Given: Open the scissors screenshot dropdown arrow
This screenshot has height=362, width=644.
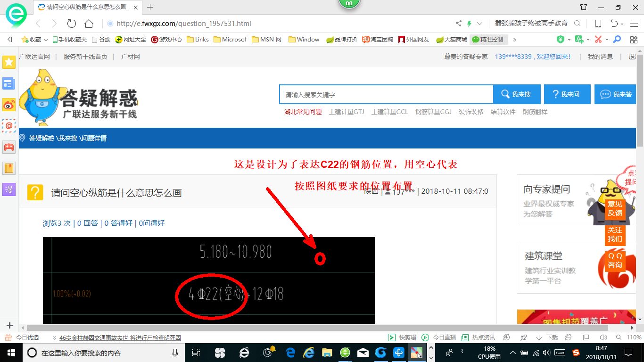Looking at the screenshot, I should click(x=607, y=40).
